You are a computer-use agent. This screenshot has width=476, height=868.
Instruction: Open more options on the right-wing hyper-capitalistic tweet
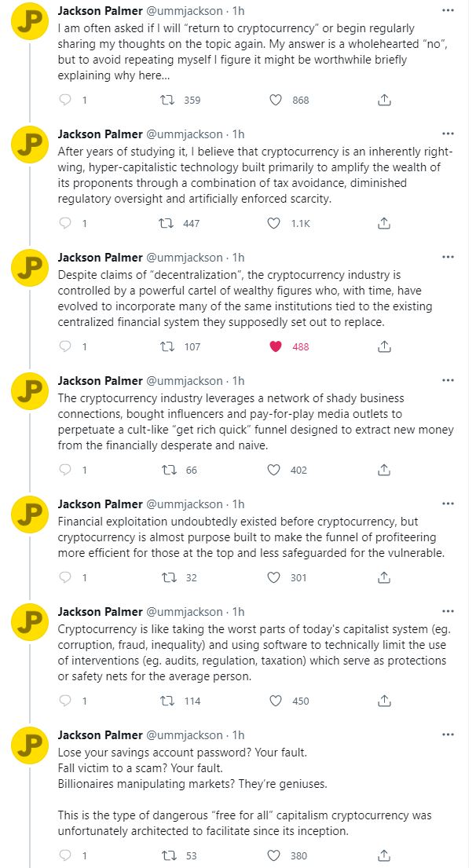pos(448,134)
